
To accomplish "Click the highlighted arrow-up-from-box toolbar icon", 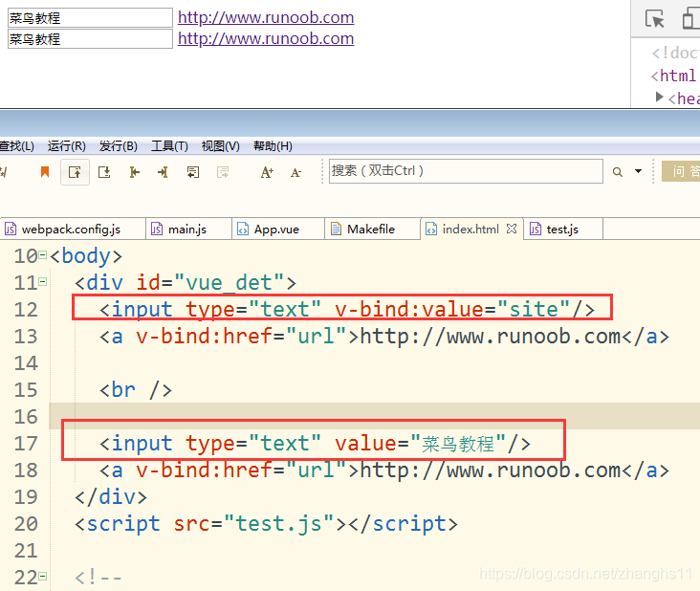I will (x=75, y=172).
